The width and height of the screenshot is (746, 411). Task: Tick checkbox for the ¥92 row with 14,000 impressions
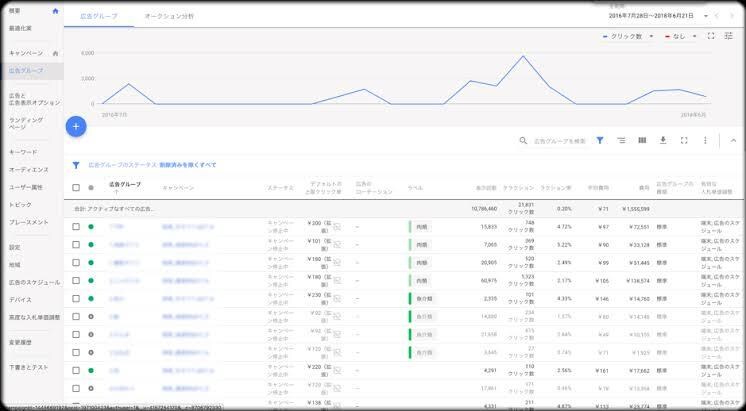[x=76, y=316]
